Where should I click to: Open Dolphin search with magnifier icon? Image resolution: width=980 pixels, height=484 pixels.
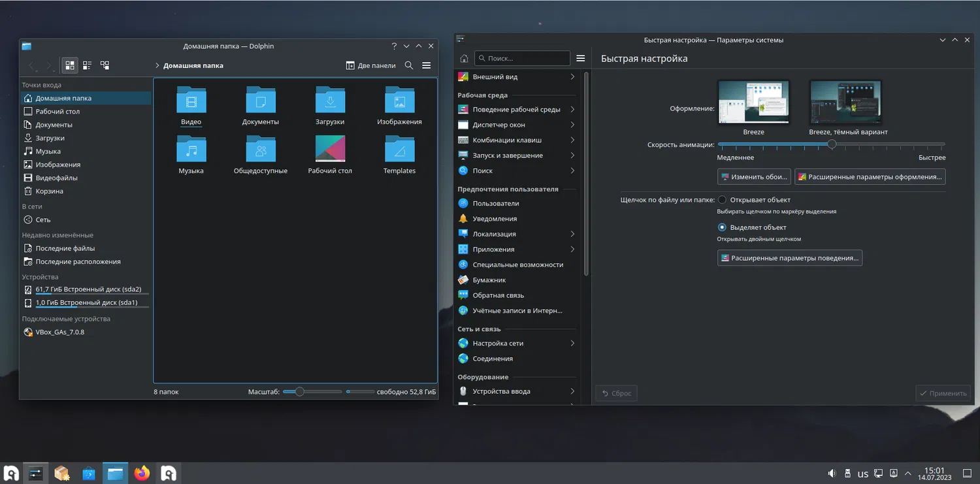coord(409,65)
